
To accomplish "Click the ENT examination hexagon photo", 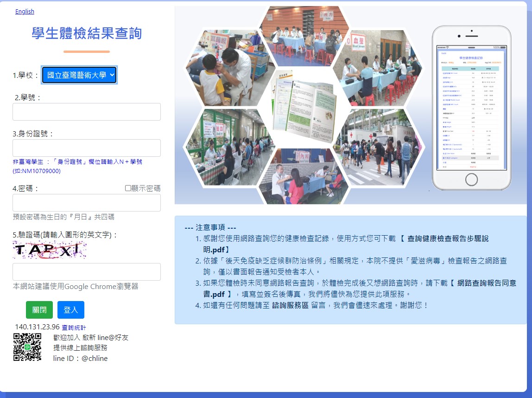I will pos(223,69).
